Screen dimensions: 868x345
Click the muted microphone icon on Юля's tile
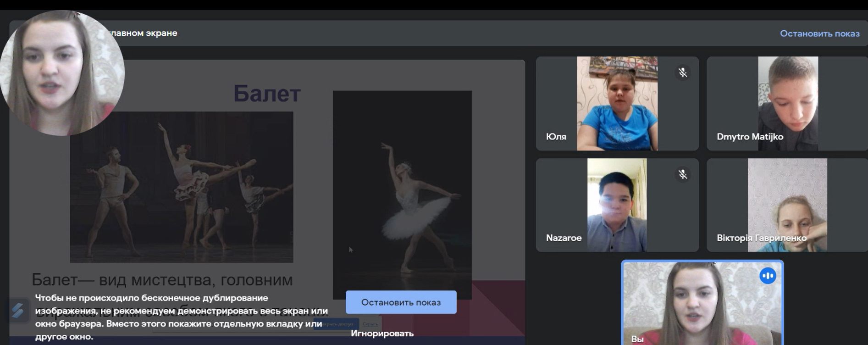coord(683,72)
